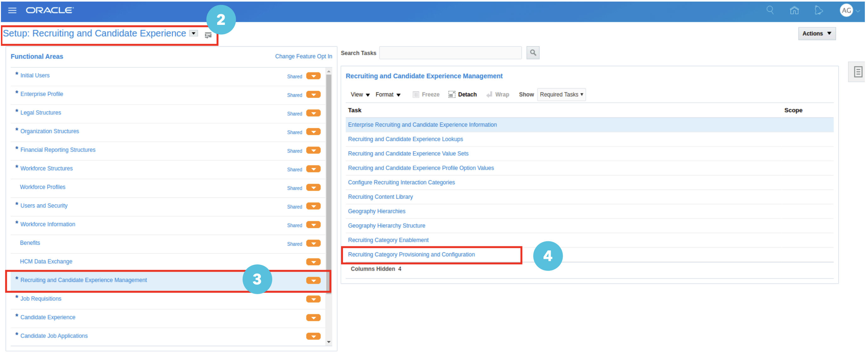Select the Job Requisitions functional area

click(41, 299)
